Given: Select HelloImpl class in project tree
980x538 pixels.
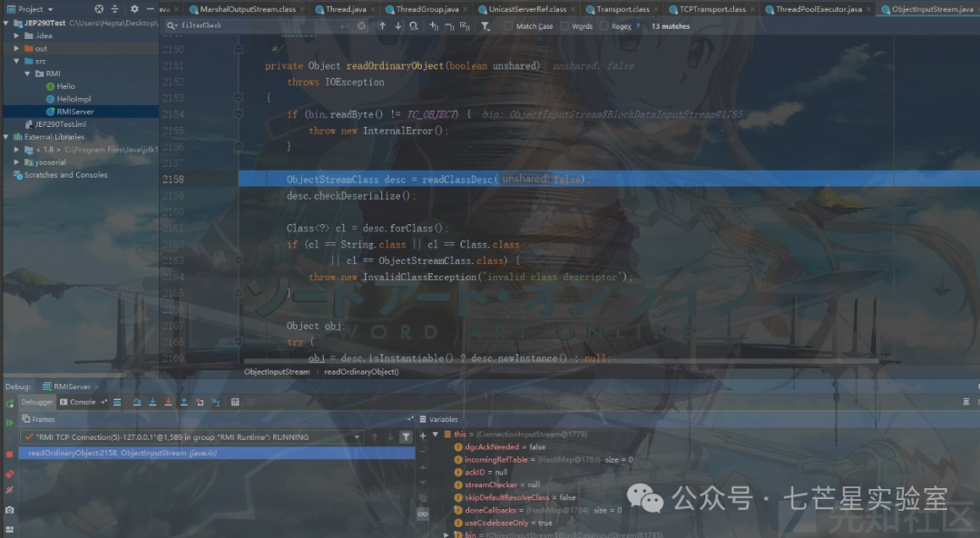Looking at the screenshot, I should [73, 99].
